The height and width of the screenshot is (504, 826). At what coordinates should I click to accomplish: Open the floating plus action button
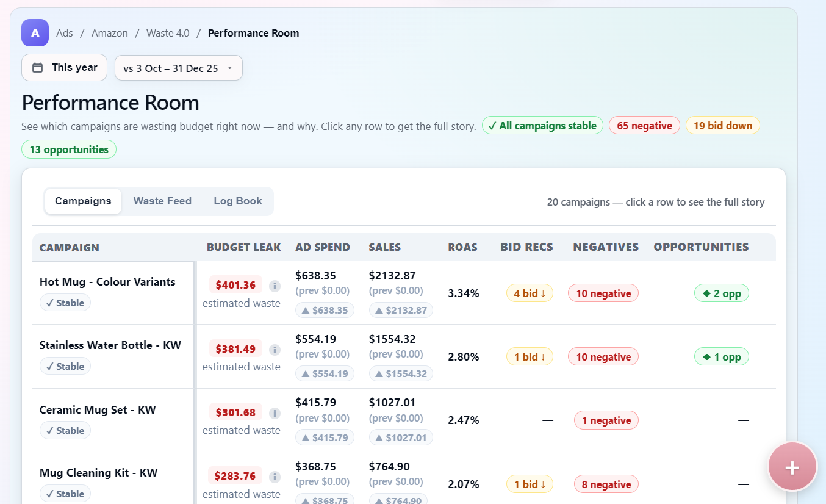pos(792,467)
